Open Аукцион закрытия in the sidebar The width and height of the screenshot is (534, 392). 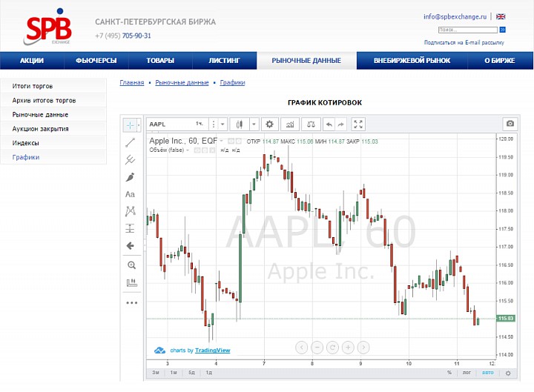click(53, 129)
